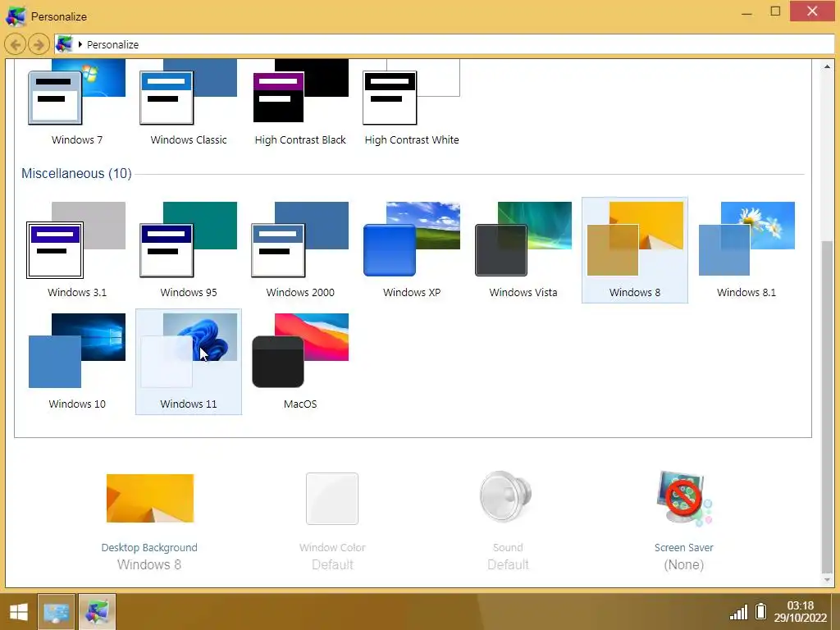
Task: Click the scrollbar down arrow
Action: (827, 580)
